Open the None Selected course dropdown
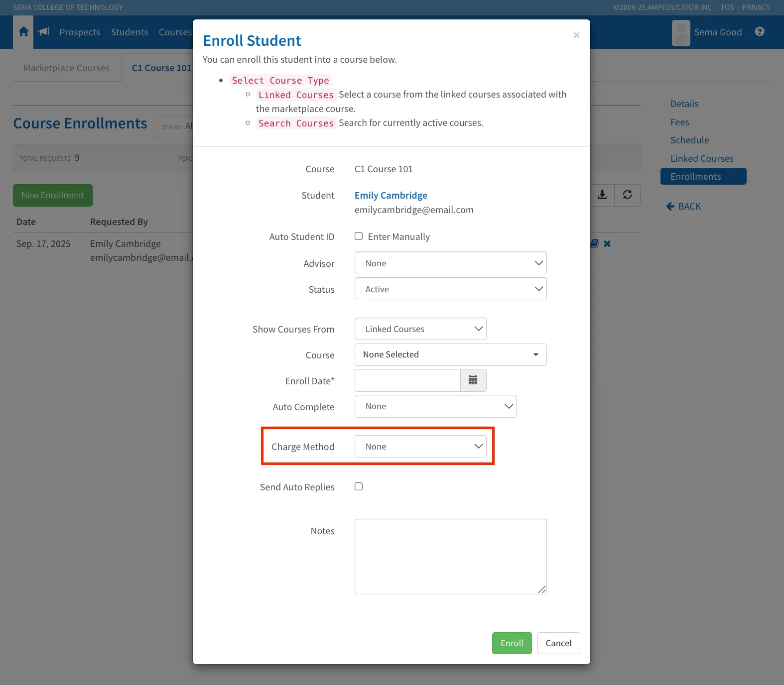The width and height of the screenshot is (784, 685). tap(450, 354)
